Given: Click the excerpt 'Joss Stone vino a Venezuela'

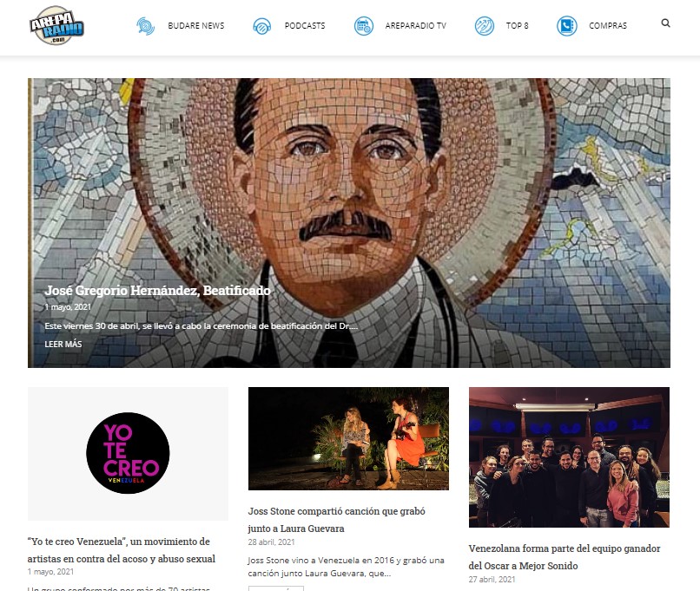Looking at the screenshot, I should coord(346,567).
